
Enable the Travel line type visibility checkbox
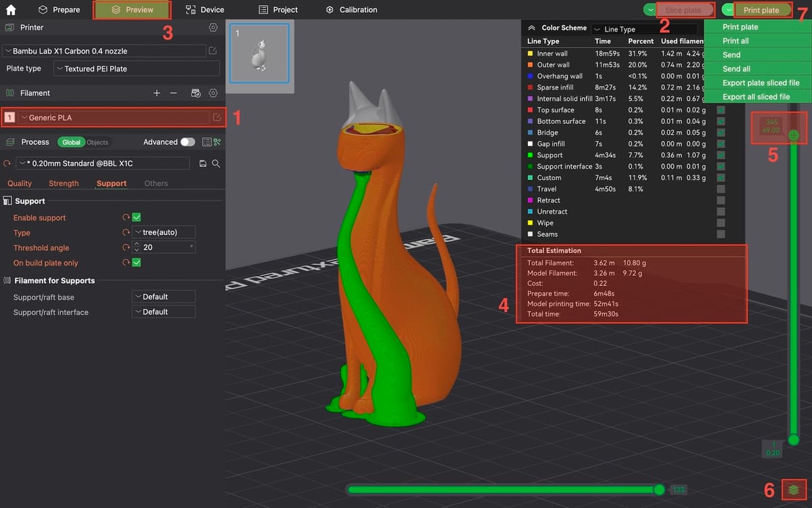[x=721, y=189]
